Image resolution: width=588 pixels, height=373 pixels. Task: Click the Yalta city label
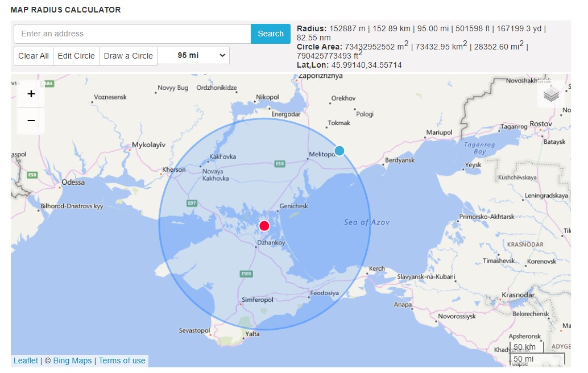252,334
